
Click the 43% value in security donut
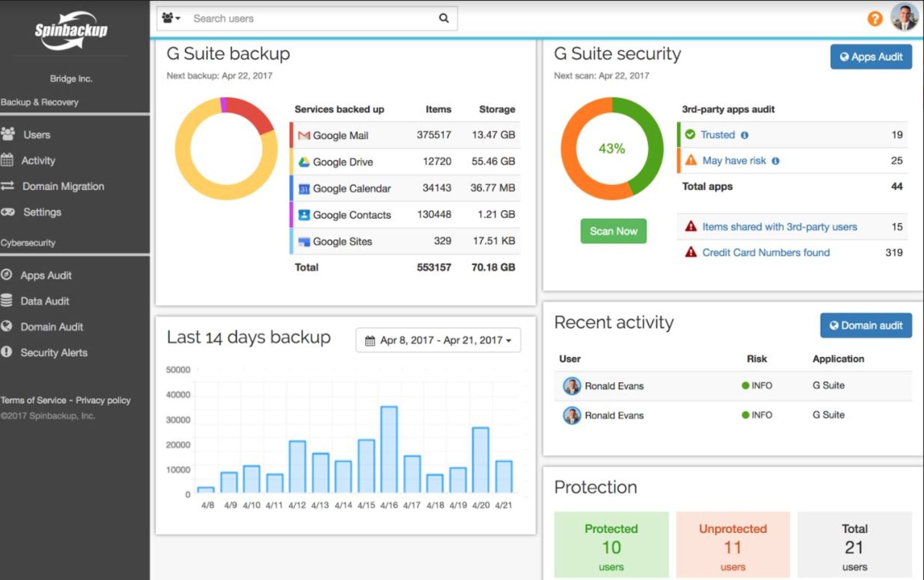612,148
